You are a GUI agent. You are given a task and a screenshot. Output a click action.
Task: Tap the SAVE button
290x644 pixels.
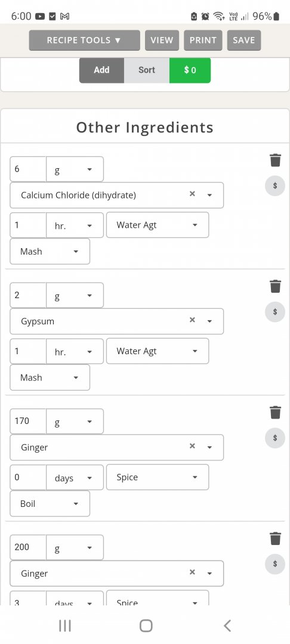click(x=244, y=41)
